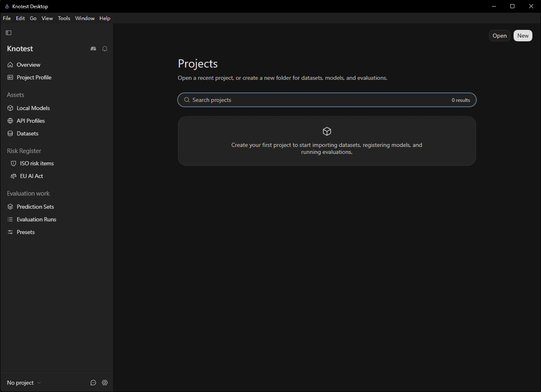The height and width of the screenshot is (392, 541).
Task: Click the Presets sliders icon
Action: 10,232
